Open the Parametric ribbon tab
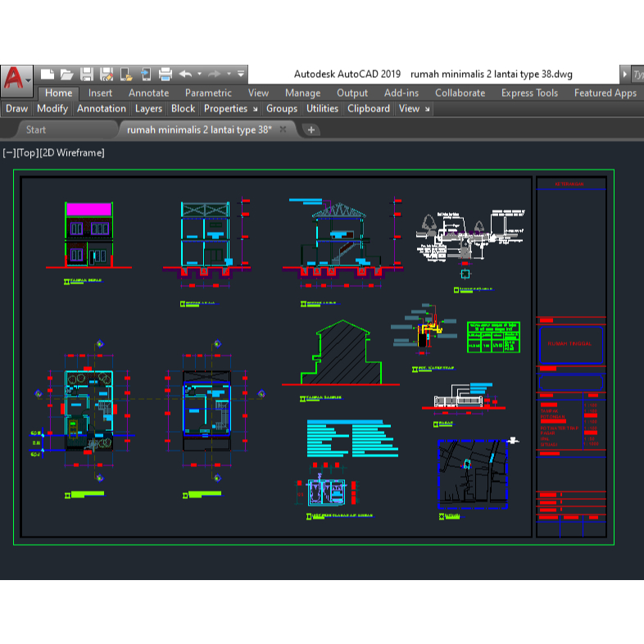644x644 pixels. coord(208,93)
